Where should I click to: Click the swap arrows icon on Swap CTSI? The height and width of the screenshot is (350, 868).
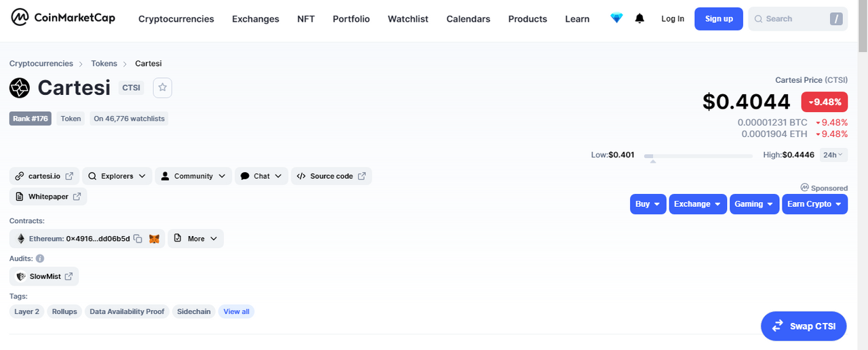point(778,326)
